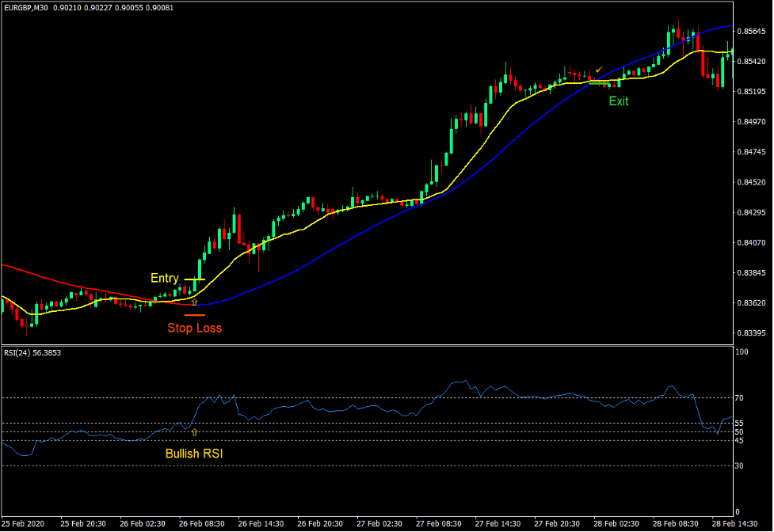This screenshot has width=774, height=532.
Task: Click the 25 Feb 2020 label on the time axis
Action: 24,523
